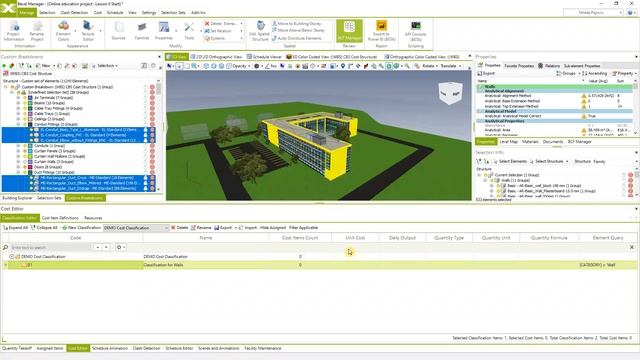This screenshot has width=640, height=360.
Task: Toggle red circle on Current Selection row
Action: 631,175
